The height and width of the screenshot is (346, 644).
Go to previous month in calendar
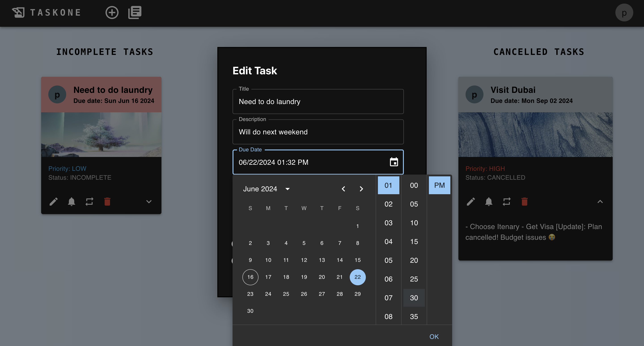[x=343, y=189]
